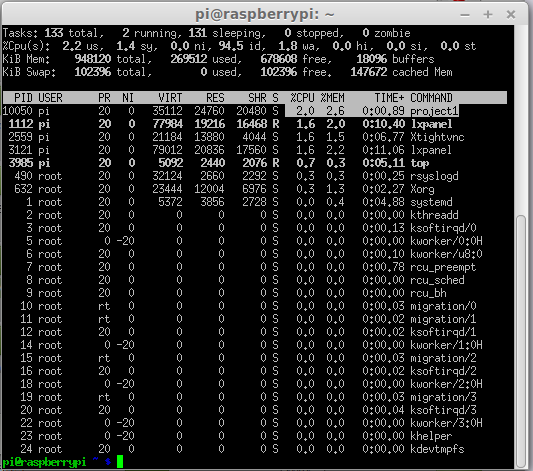Click the %MEM column header
This screenshot has height=471, width=533.
pyautogui.click(x=332, y=98)
